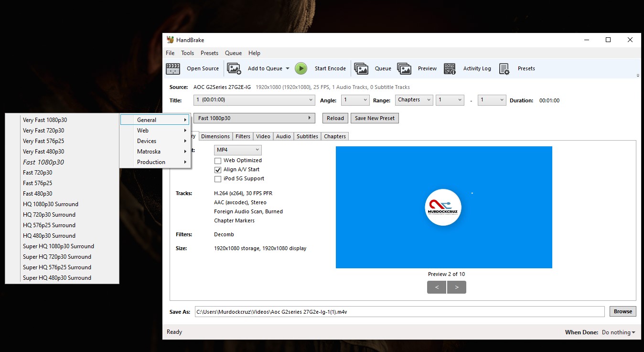Open the Activity Log icon
Viewport: 644px width, 352px height.
point(450,69)
